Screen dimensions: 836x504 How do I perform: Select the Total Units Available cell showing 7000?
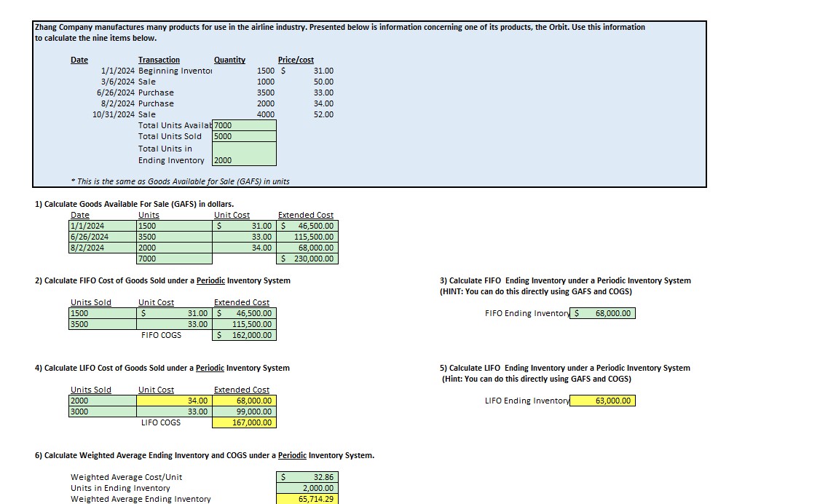(x=244, y=125)
